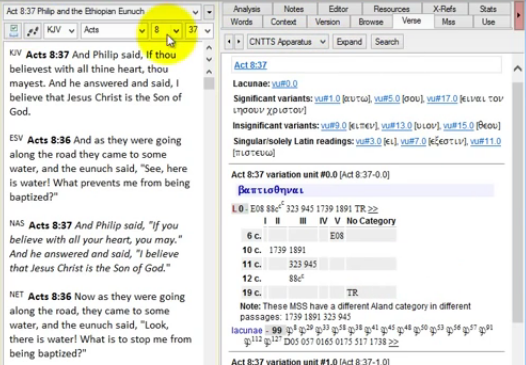Switch to the X-Refs tab
Image resolution: width=526 pixels, height=365 pixels.
[x=444, y=9]
